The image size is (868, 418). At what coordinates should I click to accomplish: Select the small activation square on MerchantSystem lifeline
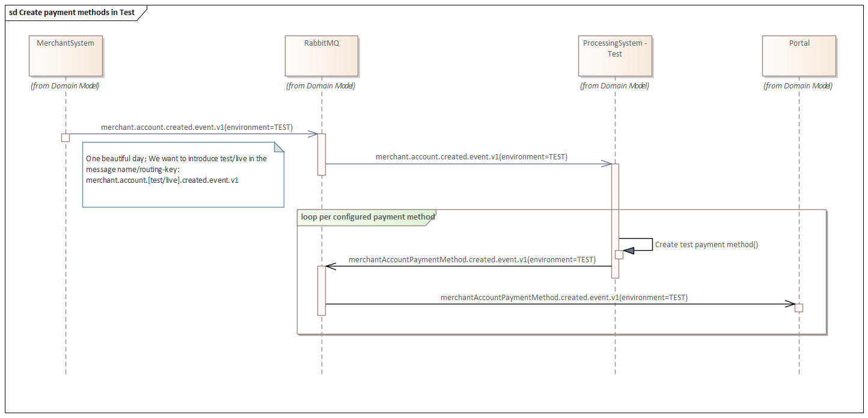(x=66, y=138)
